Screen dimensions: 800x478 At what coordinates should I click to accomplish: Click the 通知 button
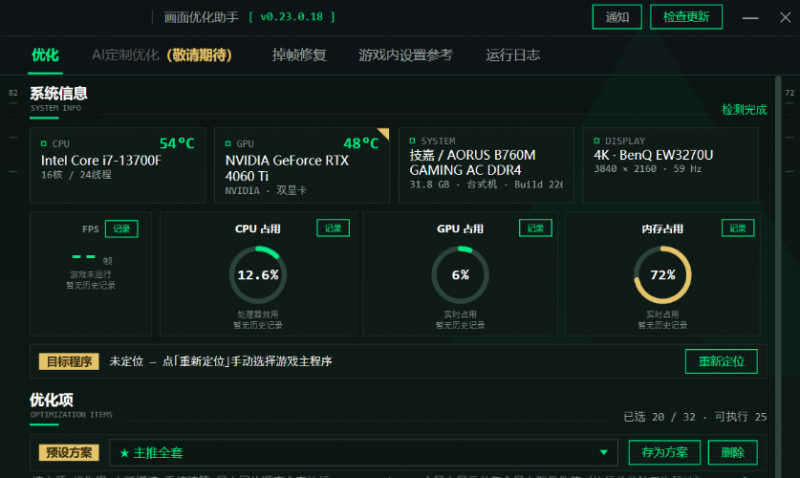[617, 17]
